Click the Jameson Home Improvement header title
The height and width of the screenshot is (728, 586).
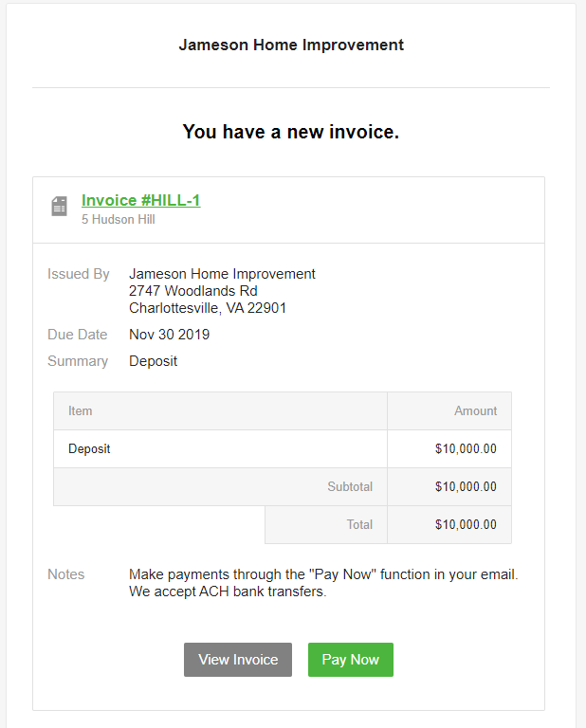pos(291,45)
